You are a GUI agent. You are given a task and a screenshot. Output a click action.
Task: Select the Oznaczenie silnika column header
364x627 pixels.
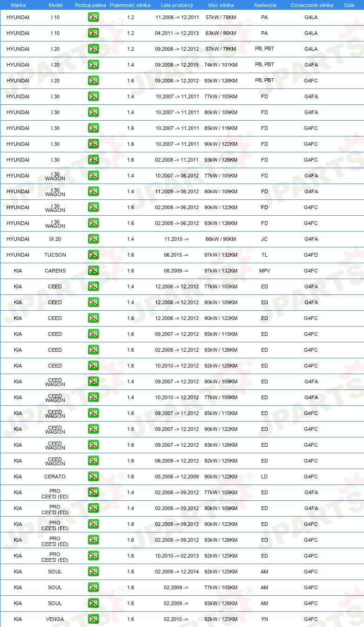[x=311, y=5]
